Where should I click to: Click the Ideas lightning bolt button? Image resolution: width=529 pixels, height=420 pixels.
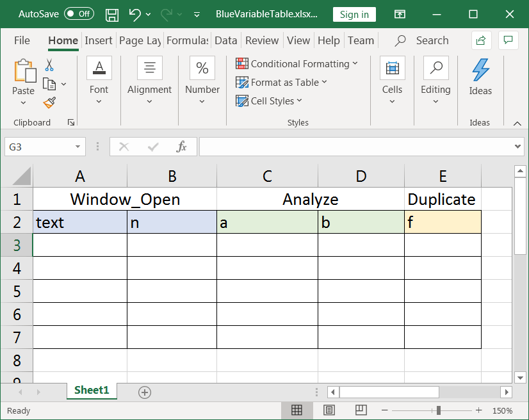click(x=480, y=77)
